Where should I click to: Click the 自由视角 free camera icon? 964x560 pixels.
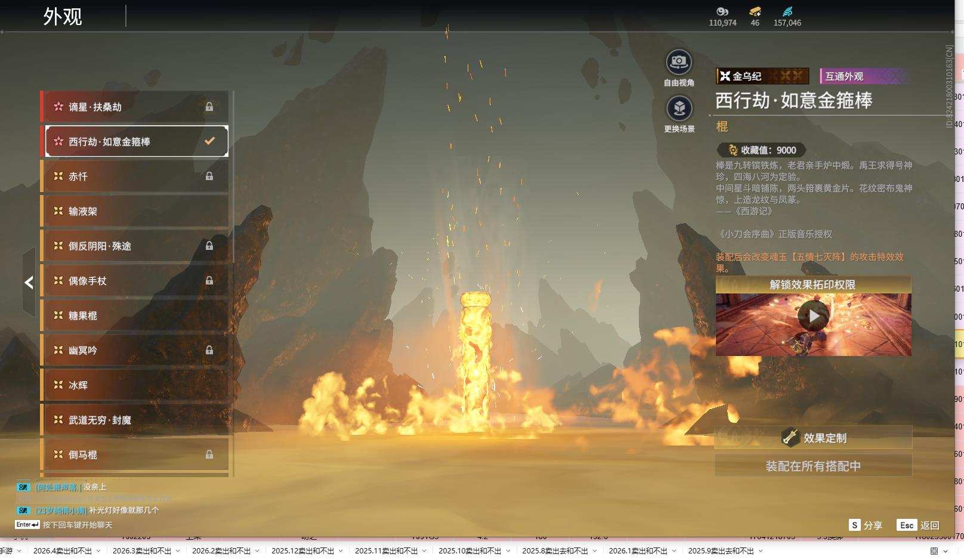point(678,62)
